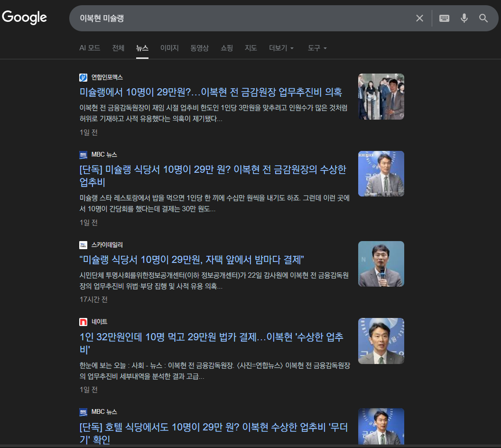Click snippet starting 한눈에 보는 오늘 : 사회
Screen dimensions: 501x448
(215, 371)
